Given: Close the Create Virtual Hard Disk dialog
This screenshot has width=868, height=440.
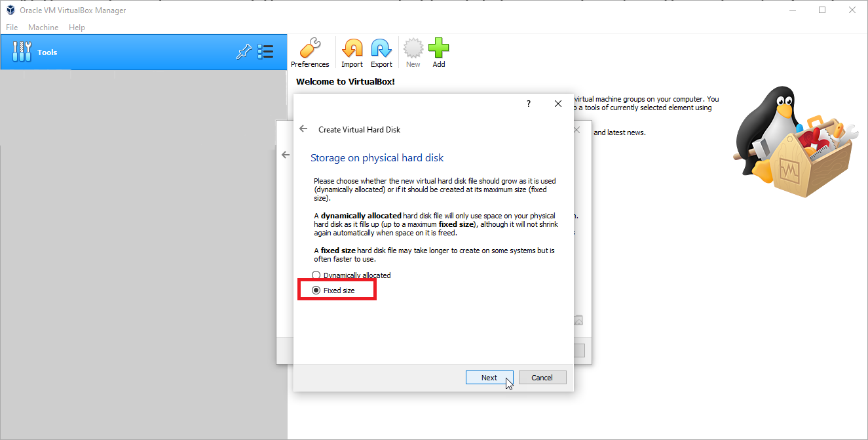Looking at the screenshot, I should pos(558,104).
